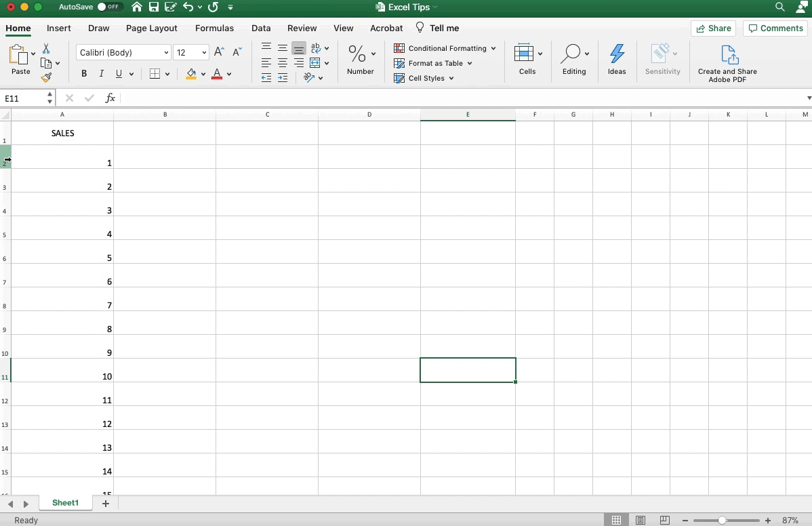Open Conditional Formatting
812x526 pixels.
click(444, 48)
